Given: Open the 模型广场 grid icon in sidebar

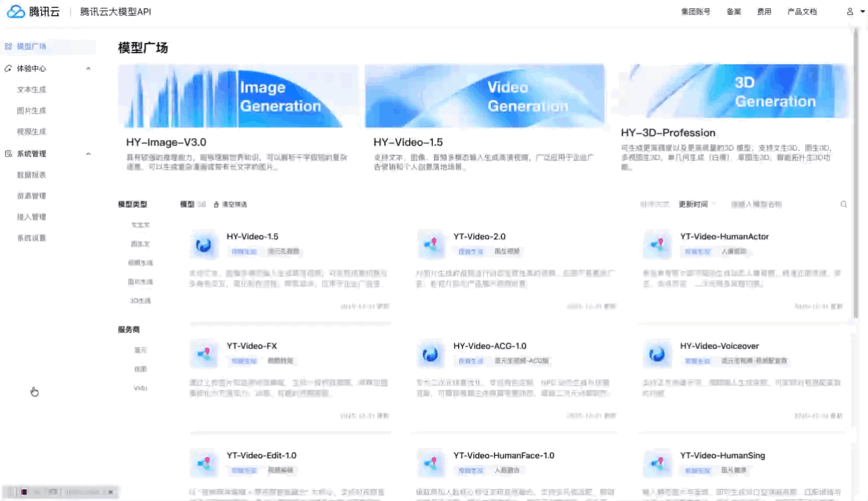Looking at the screenshot, I should tap(7, 46).
